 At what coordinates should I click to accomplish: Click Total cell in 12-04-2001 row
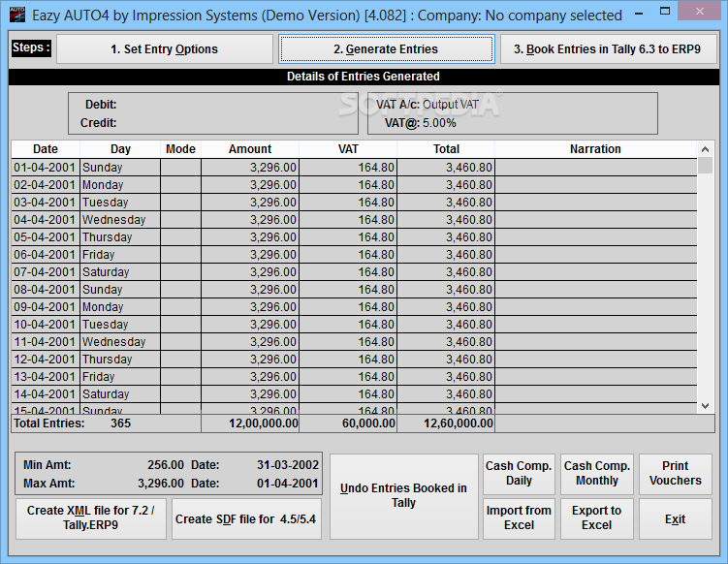click(446, 360)
